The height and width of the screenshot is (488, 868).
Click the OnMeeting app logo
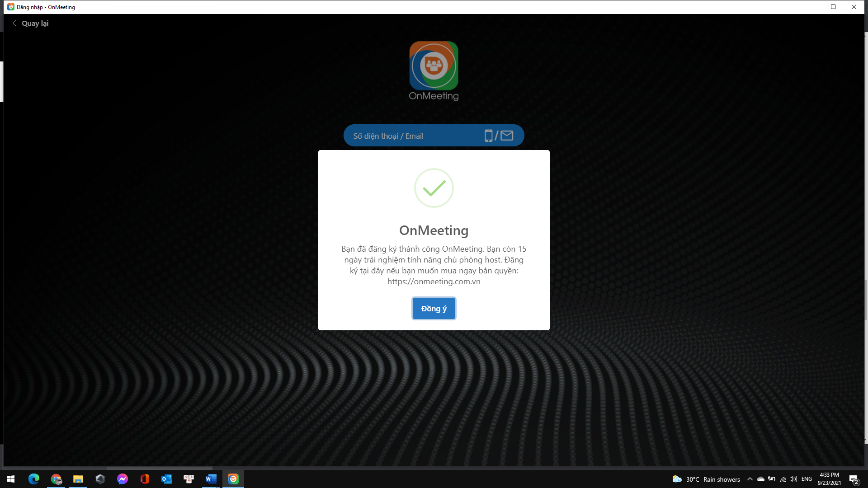[x=434, y=71]
